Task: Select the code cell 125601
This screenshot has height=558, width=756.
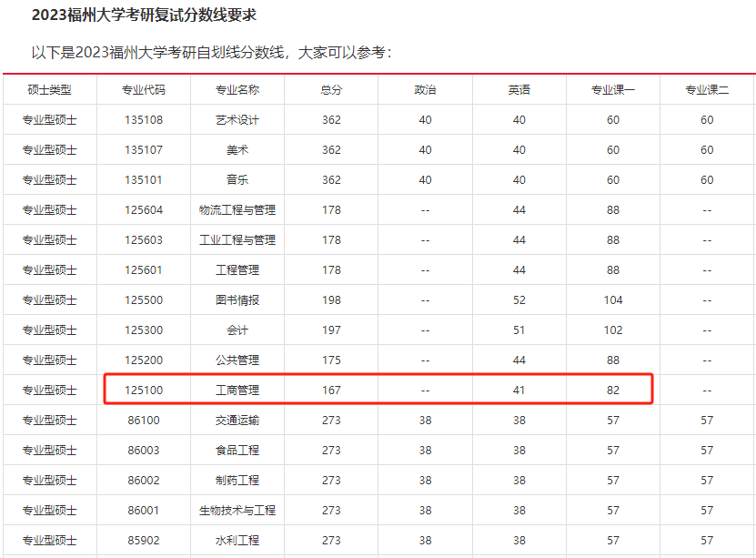Action: click(x=144, y=270)
